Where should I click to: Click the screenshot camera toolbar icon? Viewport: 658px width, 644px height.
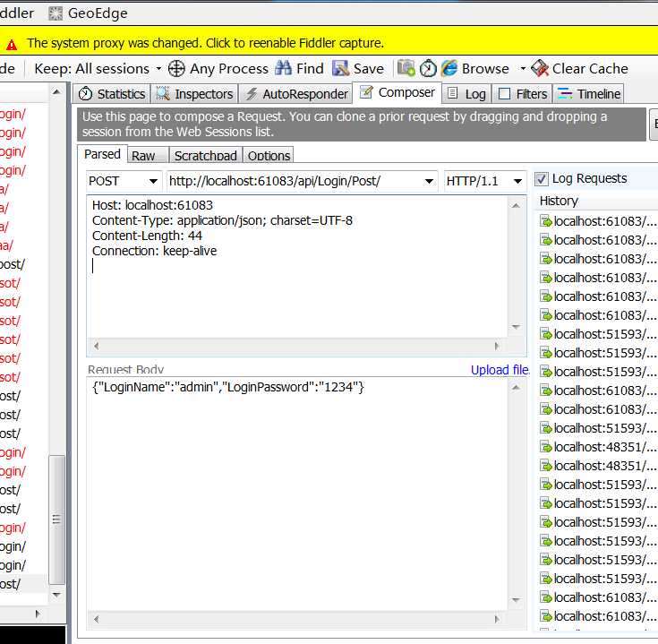[406, 68]
